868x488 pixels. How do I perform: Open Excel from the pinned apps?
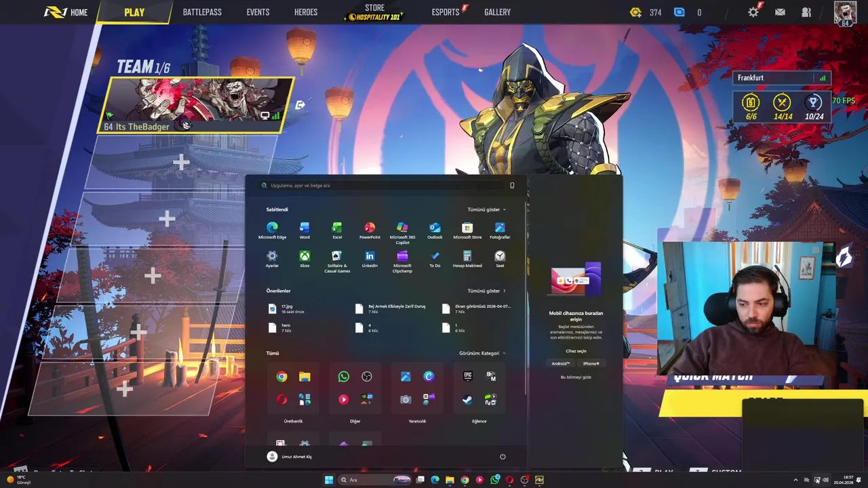(x=337, y=230)
